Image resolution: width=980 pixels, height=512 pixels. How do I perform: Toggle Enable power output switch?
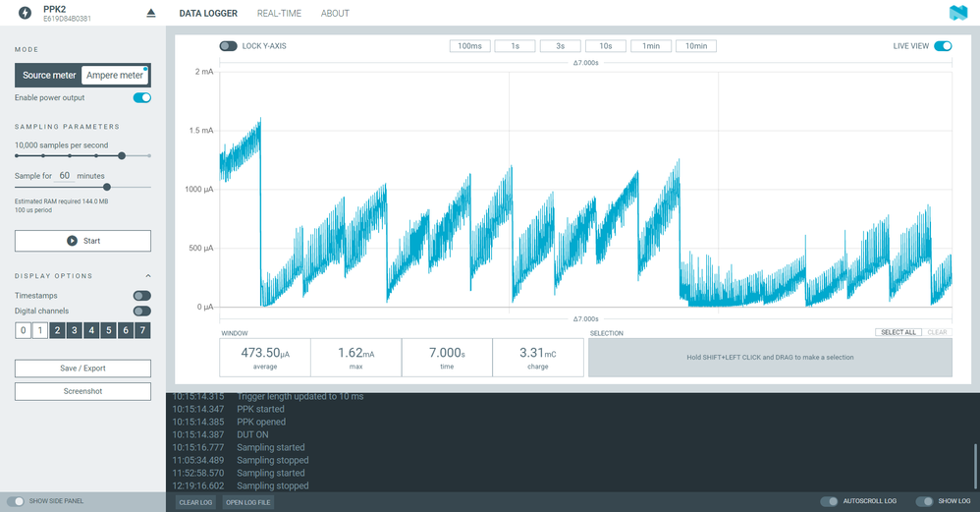click(x=141, y=97)
